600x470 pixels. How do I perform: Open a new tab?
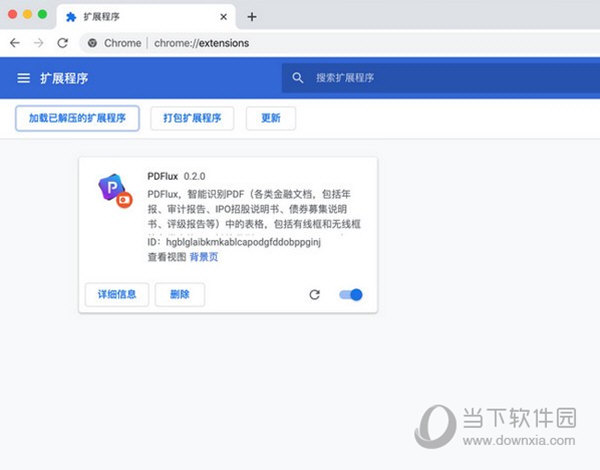point(252,17)
